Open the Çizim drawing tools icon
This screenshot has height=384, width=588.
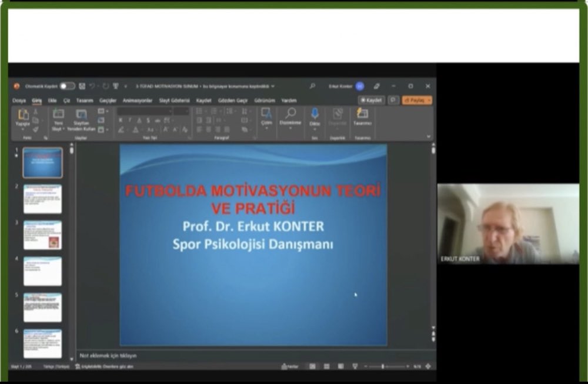[266, 113]
